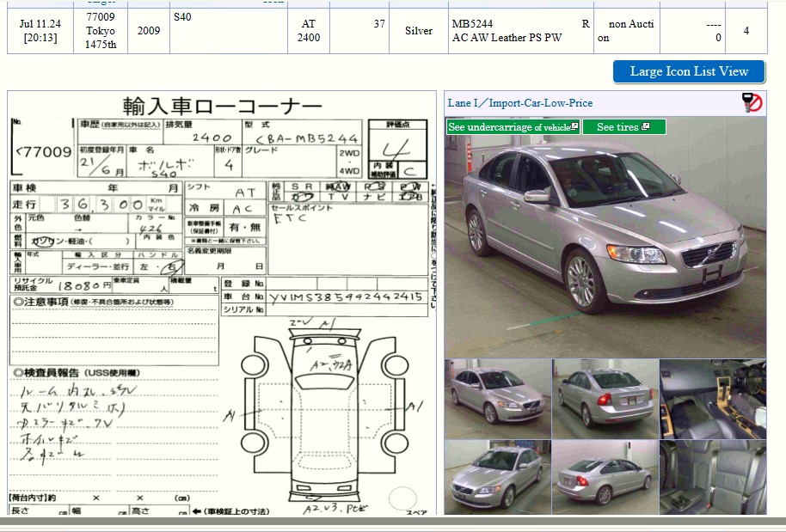The width and height of the screenshot is (786, 532).
Task: Open See undercarriage of vehicle link
Action: (513, 126)
